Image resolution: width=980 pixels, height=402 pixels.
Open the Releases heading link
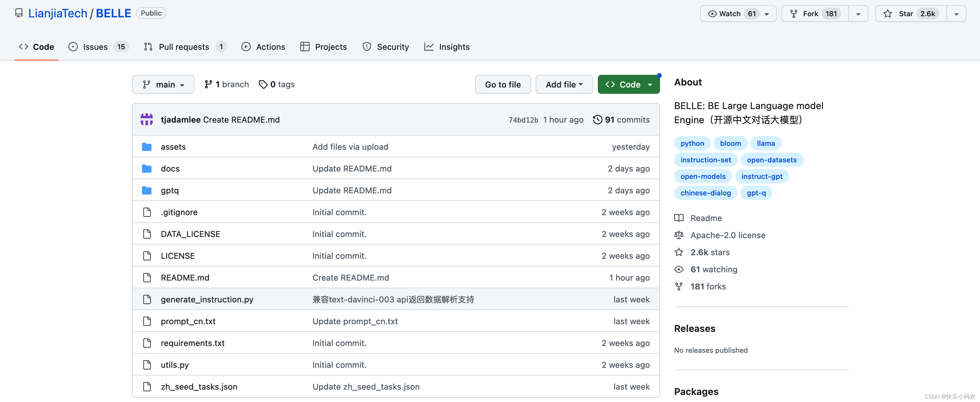click(695, 329)
